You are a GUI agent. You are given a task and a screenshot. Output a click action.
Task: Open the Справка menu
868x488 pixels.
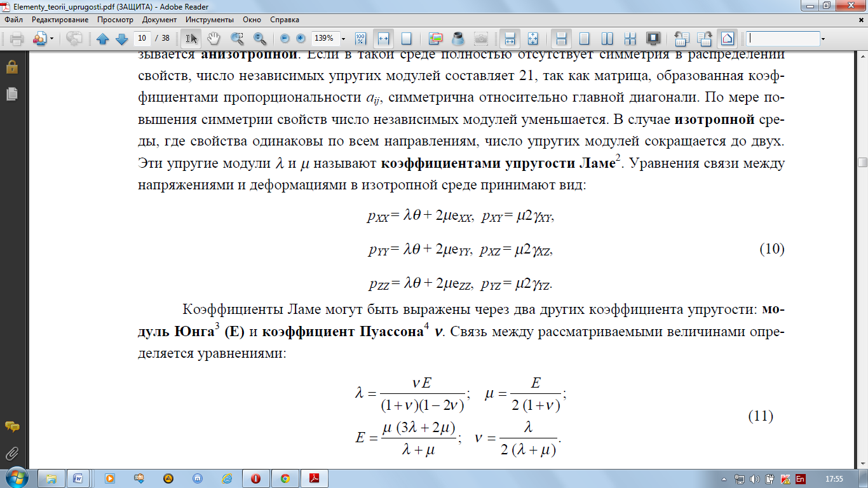coord(285,20)
